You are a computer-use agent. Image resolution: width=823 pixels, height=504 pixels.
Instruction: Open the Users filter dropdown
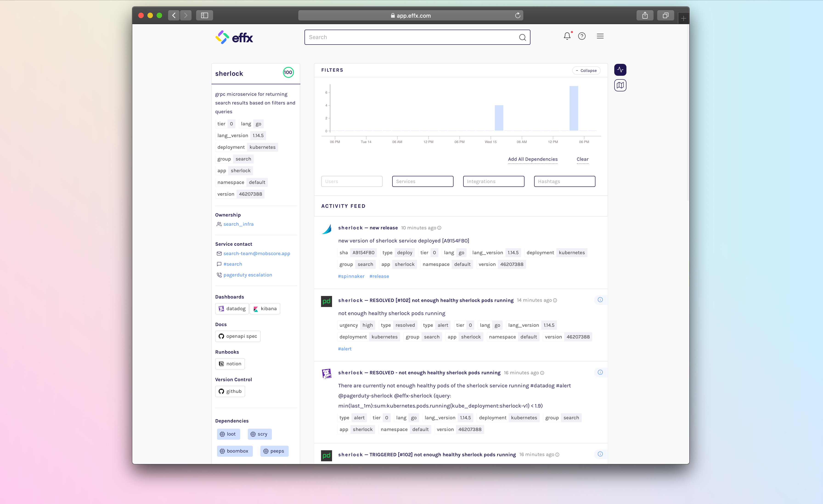point(352,181)
